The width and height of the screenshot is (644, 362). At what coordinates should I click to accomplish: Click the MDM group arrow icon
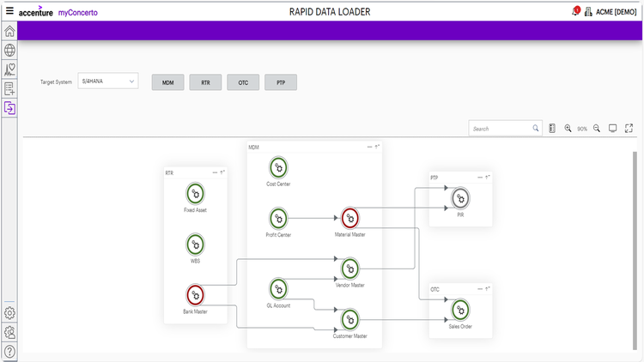(377, 147)
